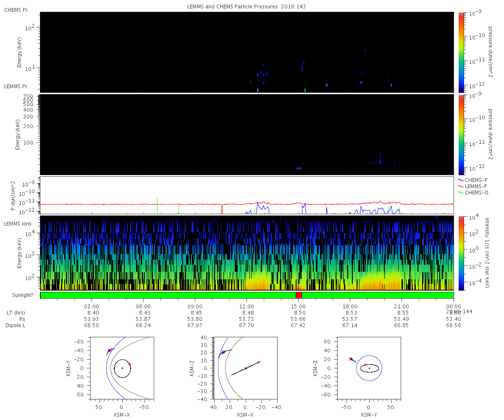Image resolution: width=504 pixels, height=420 pixels.
Task: Open the middle KSM-X versus KSM-Z orbit plot
Action: tap(246, 367)
